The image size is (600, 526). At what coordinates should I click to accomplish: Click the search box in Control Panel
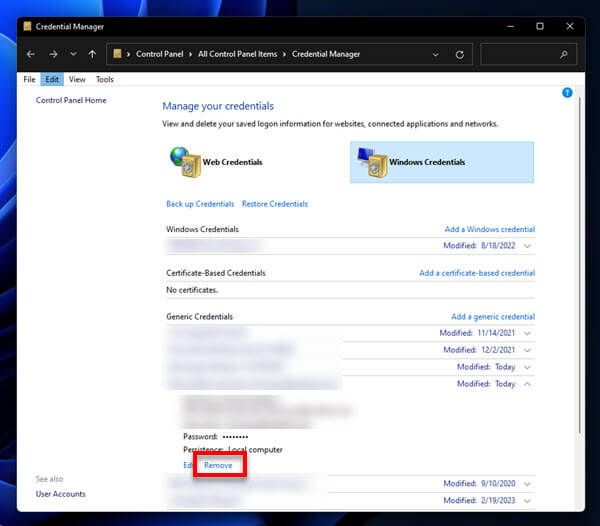coord(528,54)
